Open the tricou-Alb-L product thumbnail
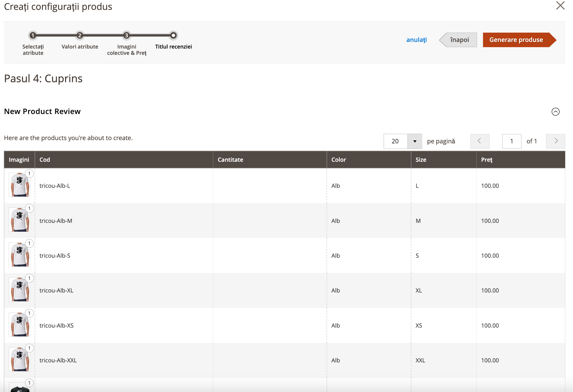The image size is (573, 392). click(x=19, y=185)
